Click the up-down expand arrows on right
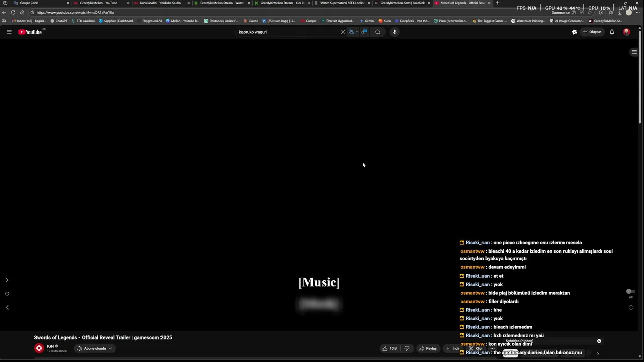This screenshot has width=644, height=362. click(631, 307)
